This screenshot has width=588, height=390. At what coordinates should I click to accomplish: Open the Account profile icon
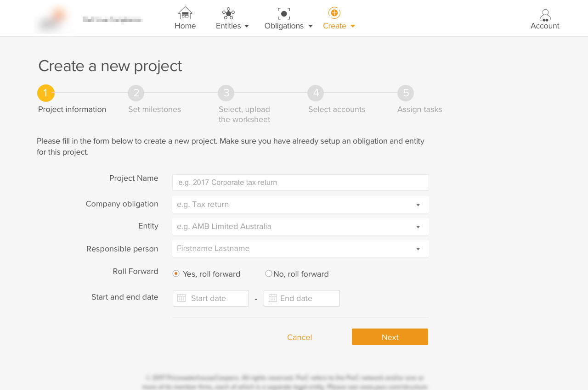tap(545, 15)
